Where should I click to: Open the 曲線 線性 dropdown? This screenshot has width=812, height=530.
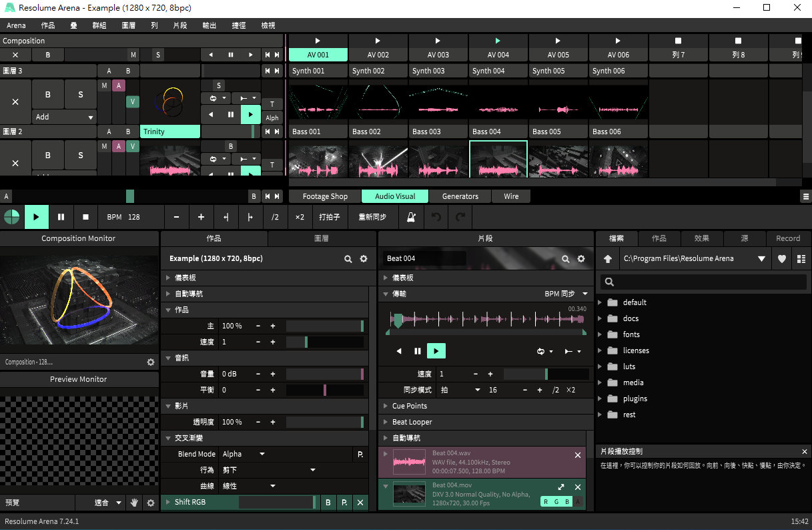click(249, 486)
